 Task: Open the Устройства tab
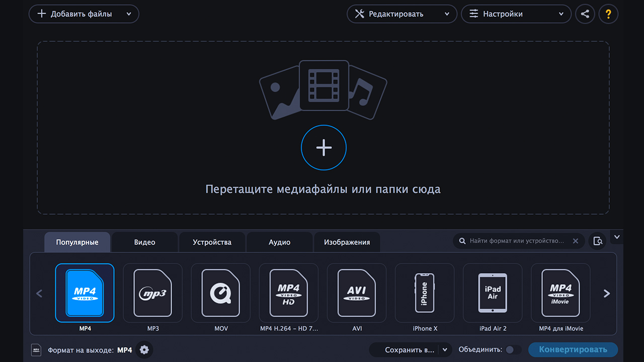pyautogui.click(x=212, y=242)
